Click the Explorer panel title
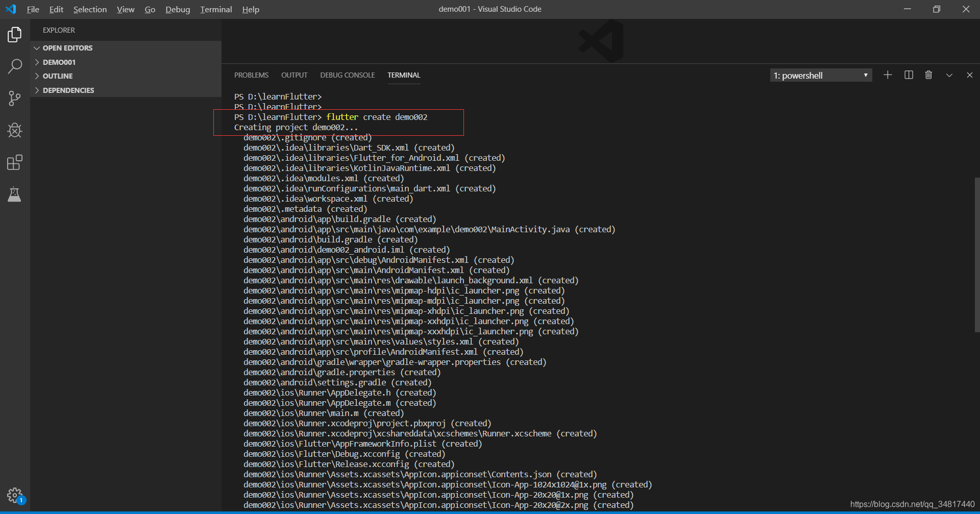Screen dimensions: 980x514 (59, 30)
